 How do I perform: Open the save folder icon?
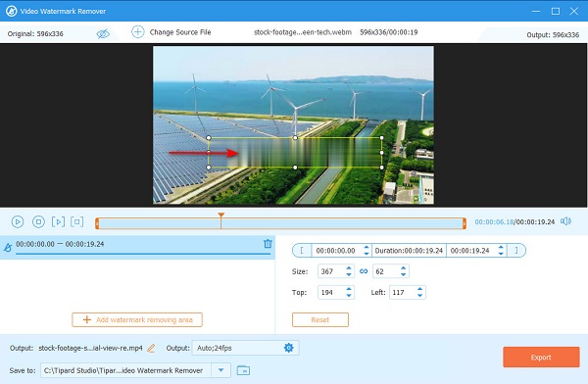click(x=243, y=370)
